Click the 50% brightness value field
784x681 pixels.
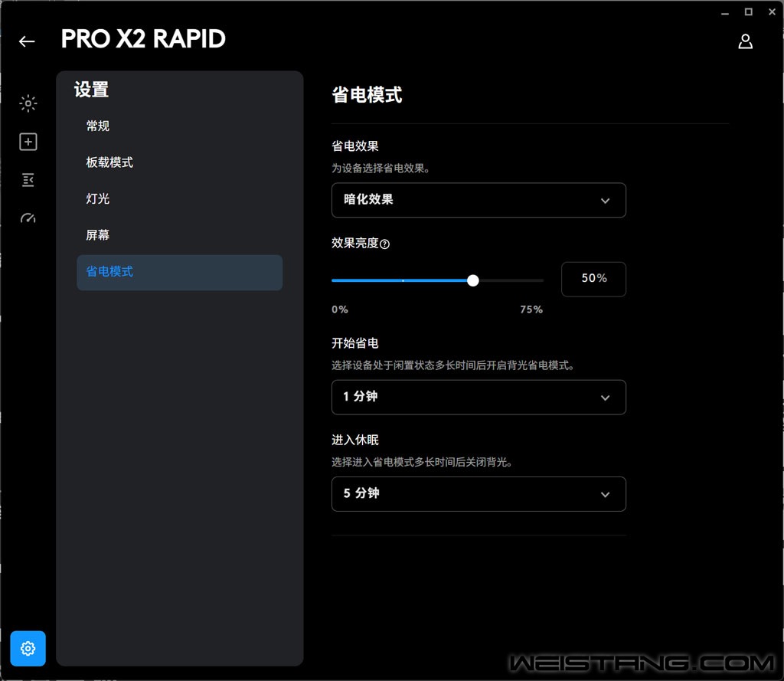coord(593,279)
